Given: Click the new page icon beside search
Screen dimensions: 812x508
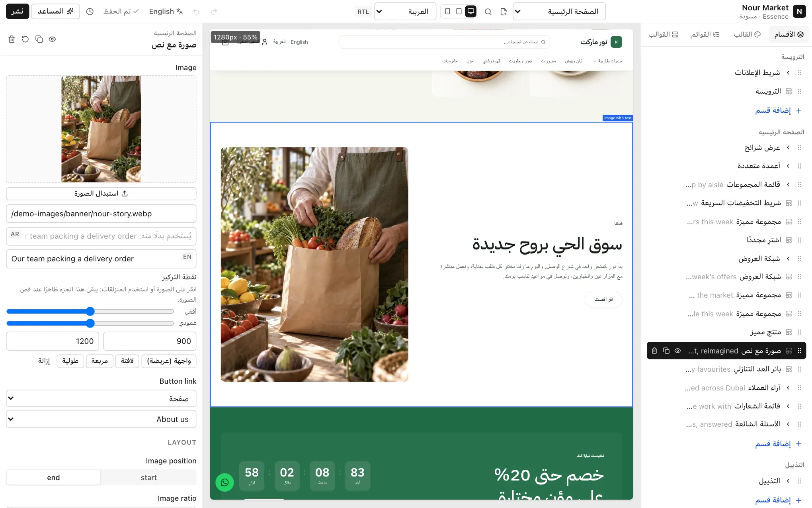Looking at the screenshot, I should 504,12.
